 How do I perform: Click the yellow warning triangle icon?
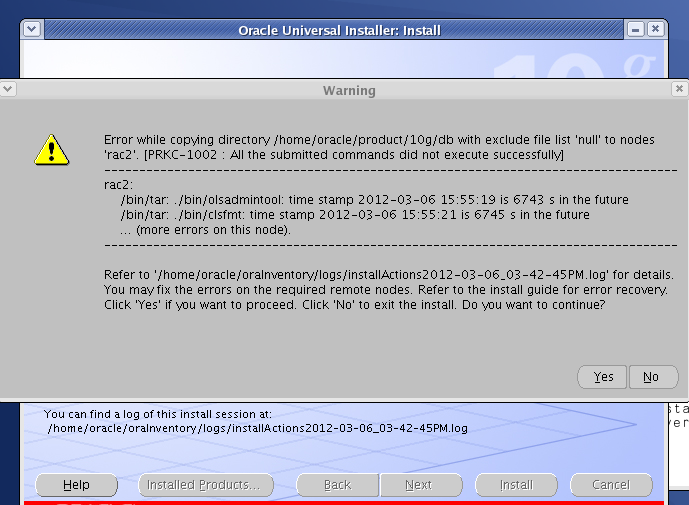52,150
